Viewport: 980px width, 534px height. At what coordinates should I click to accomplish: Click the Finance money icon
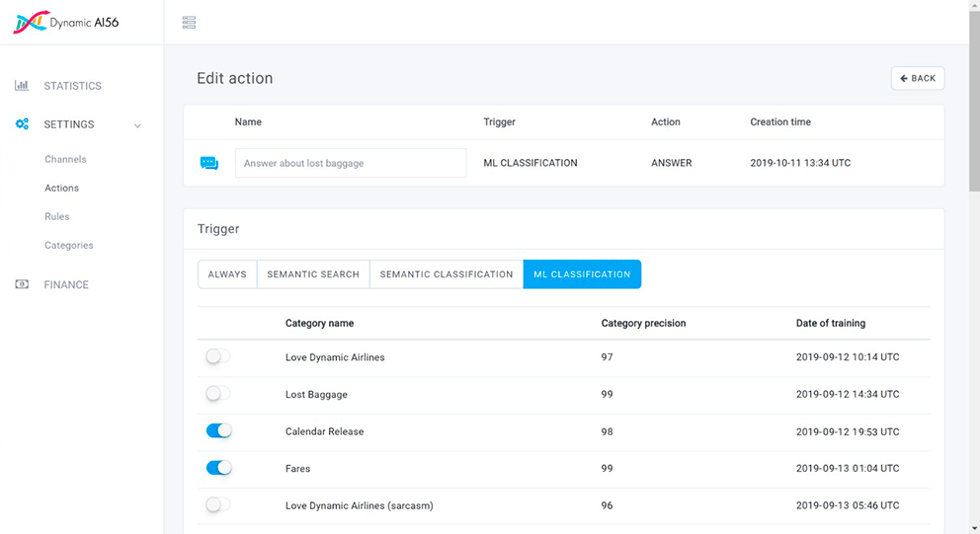[22, 284]
